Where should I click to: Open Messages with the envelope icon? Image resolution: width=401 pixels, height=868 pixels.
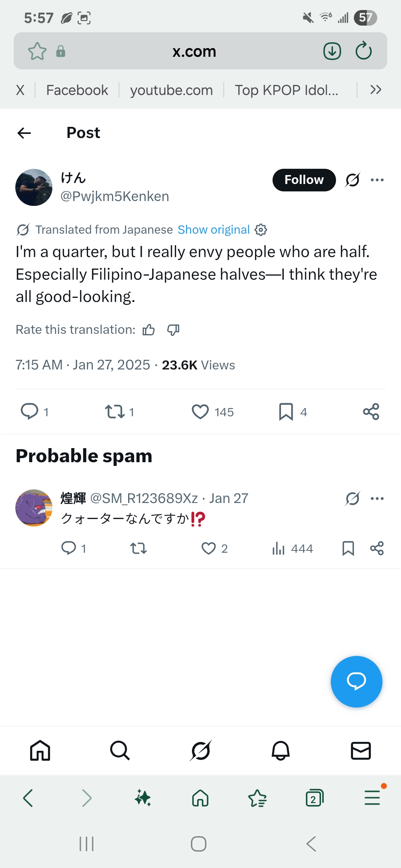coord(361,751)
